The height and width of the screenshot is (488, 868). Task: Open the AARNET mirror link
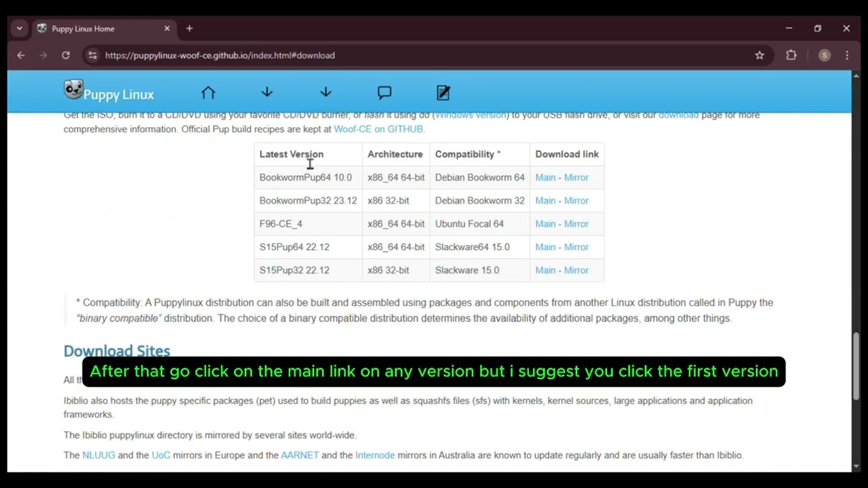(300, 455)
